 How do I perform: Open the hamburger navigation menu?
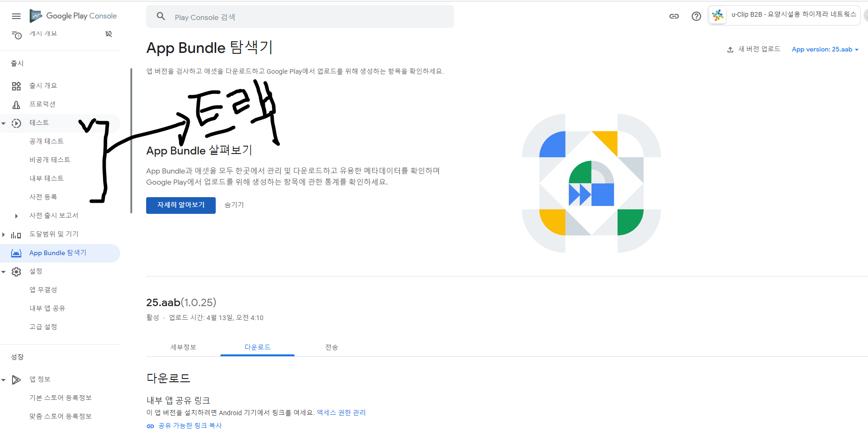click(x=16, y=16)
